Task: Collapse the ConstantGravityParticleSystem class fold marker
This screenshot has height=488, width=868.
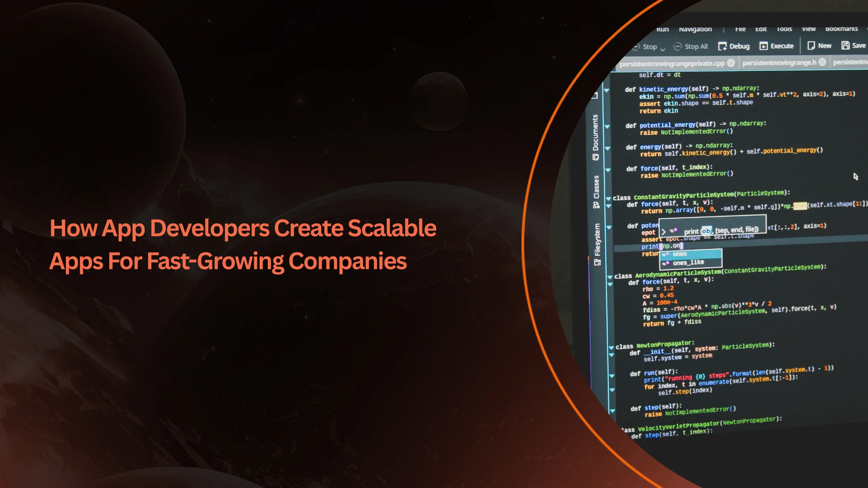Action: pyautogui.click(x=608, y=198)
